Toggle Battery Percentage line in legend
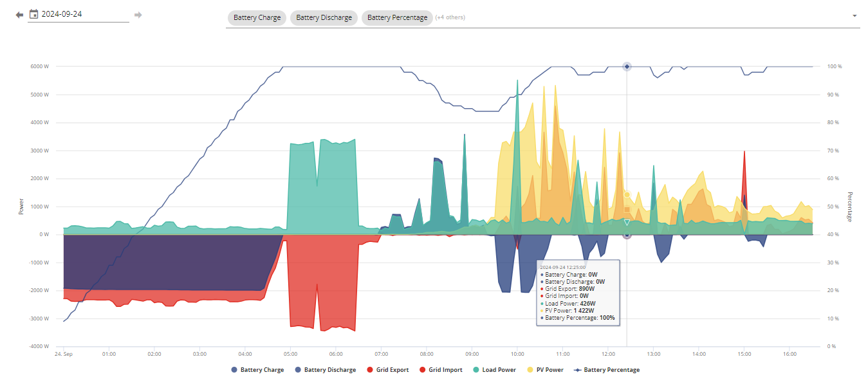The height and width of the screenshot is (388, 868). pos(606,370)
